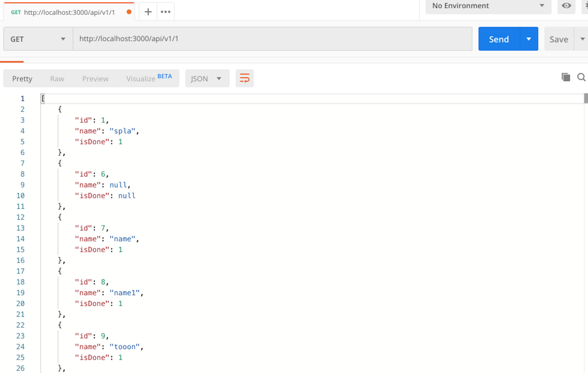Toggle word wrap icon in response toolbar
This screenshot has width=588, height=373.
245,78
